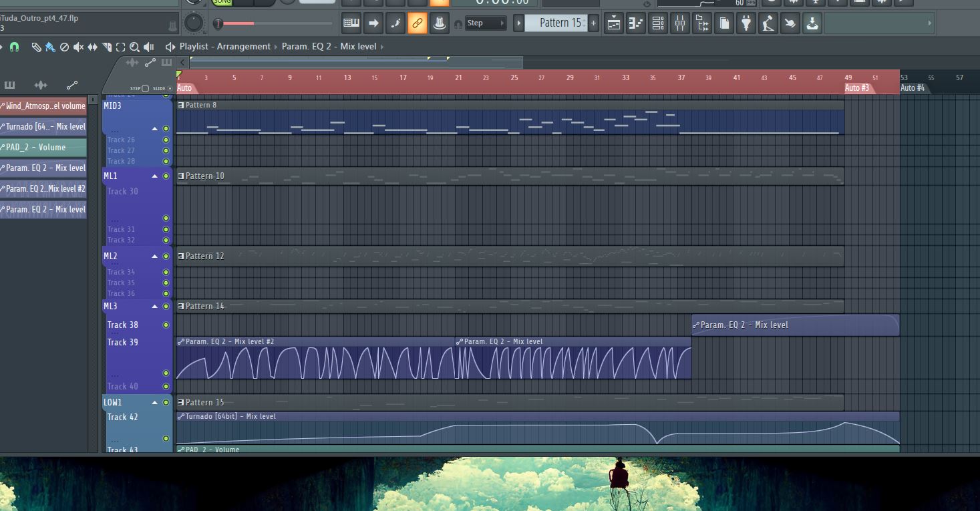Show pattern clips in picker panel

tap(9, 85)
